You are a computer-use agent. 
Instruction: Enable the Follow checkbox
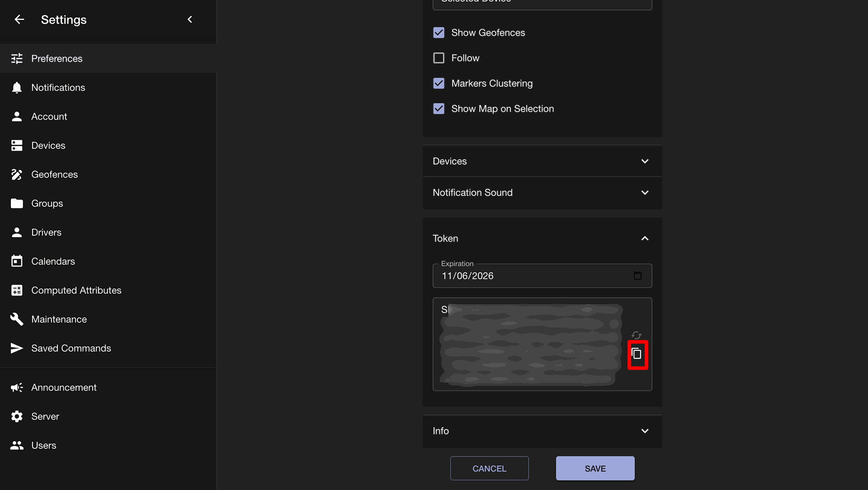click(439, 58)
